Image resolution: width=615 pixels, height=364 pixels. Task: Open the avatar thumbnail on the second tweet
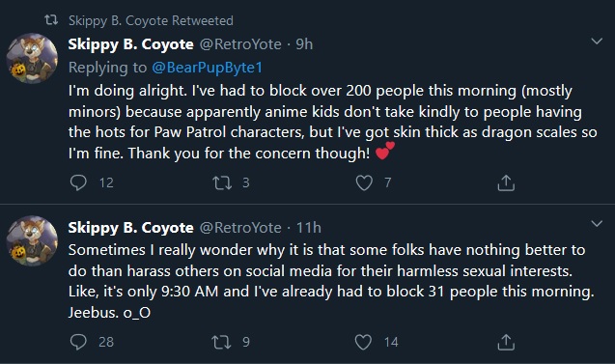pos(32,240)
